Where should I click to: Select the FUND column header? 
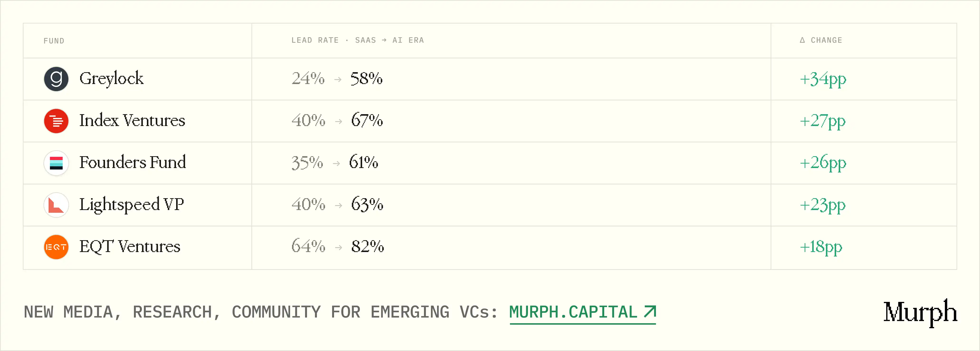(54, 41)
